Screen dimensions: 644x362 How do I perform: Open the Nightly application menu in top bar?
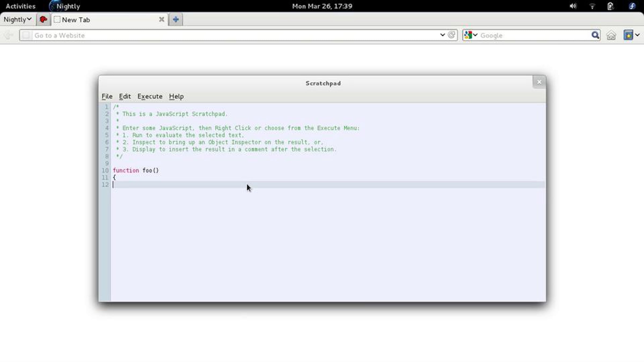[x=65, y=6]
